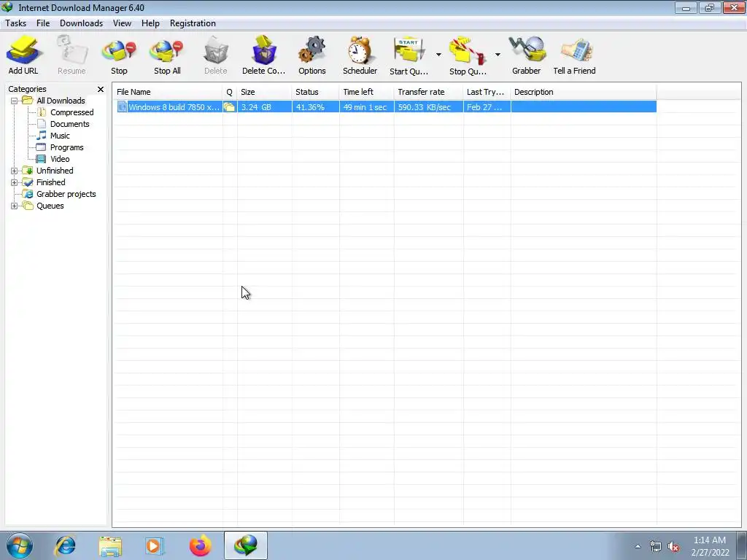Click the Internet Download Manager taskbar button
Viewport: 747px width, 560px height.
[x=246, y=545]
